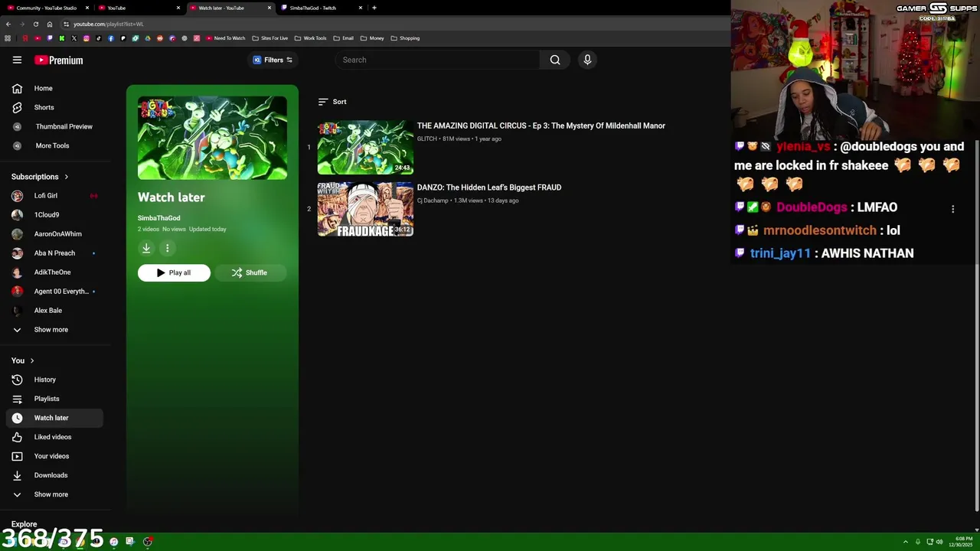
Task: Open the Sort dropdown for playlist
Action: click(x=332, y=102)
